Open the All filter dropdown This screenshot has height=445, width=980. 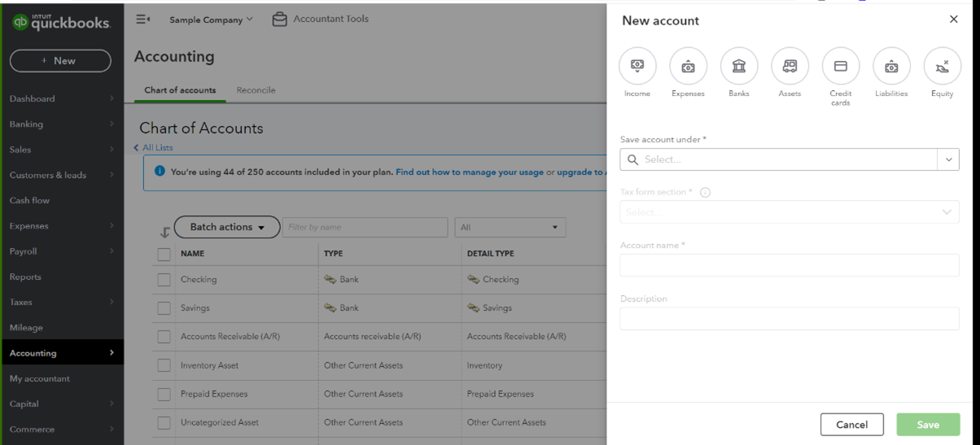[x=510, y=227]
